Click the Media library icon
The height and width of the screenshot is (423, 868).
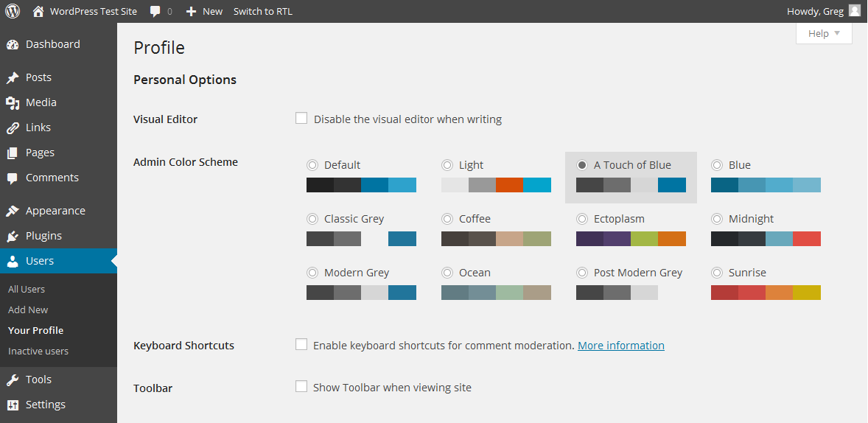pos(13,102)
